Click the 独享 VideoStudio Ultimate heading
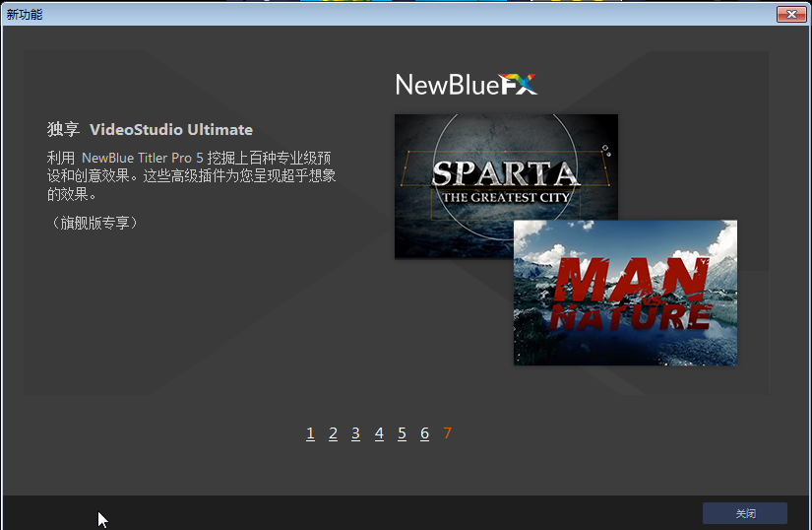The height and width of the screenshot is (530, 812). (151, 129)
